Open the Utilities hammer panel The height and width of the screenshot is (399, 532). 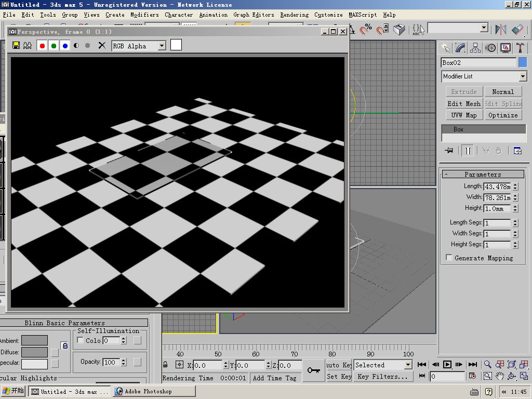point(520,48)
